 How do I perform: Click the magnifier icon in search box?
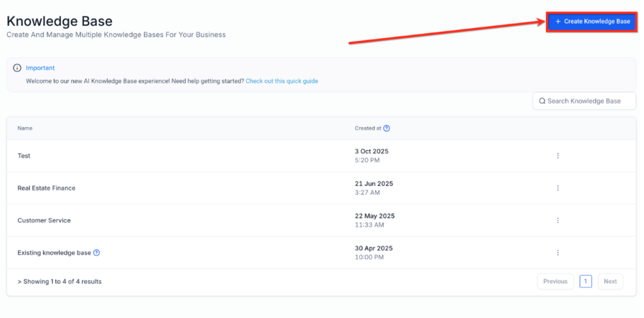542,101
